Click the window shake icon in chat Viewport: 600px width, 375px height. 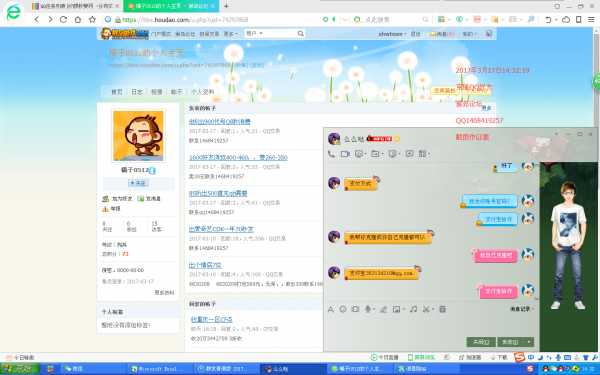point(355,309)
